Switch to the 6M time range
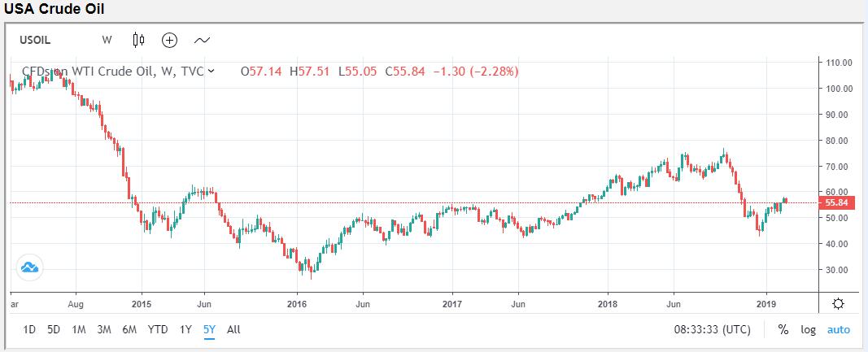Screen dimensions: 868x352 (129, 330)
